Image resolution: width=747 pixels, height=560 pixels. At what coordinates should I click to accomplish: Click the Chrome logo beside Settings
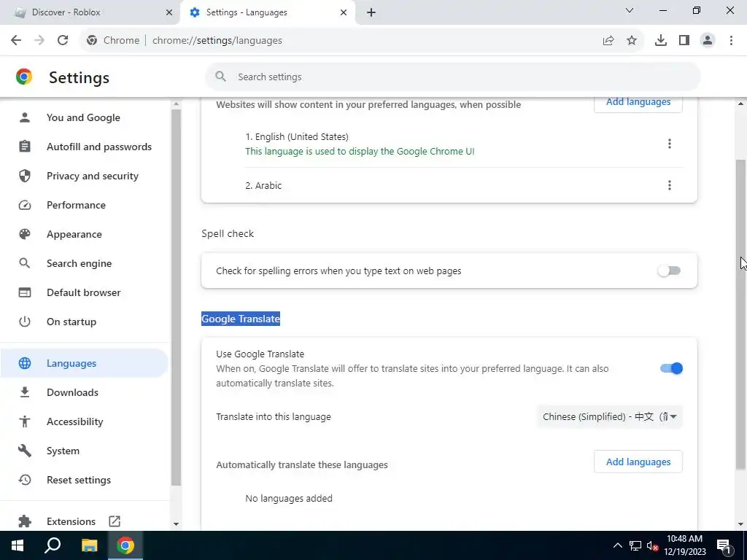[x=24, y=77]
